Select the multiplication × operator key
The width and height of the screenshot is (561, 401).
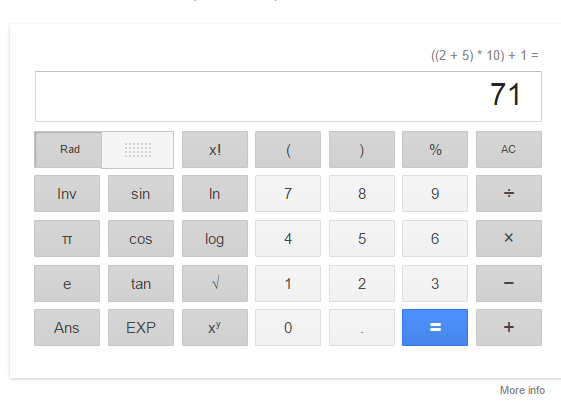pos(509,238)
